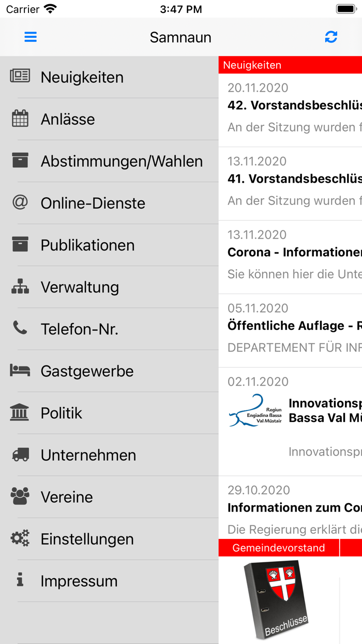Open the Abstimmungen/Wahlen menu entry
This screenshot has width=362, height=644.
122,161
